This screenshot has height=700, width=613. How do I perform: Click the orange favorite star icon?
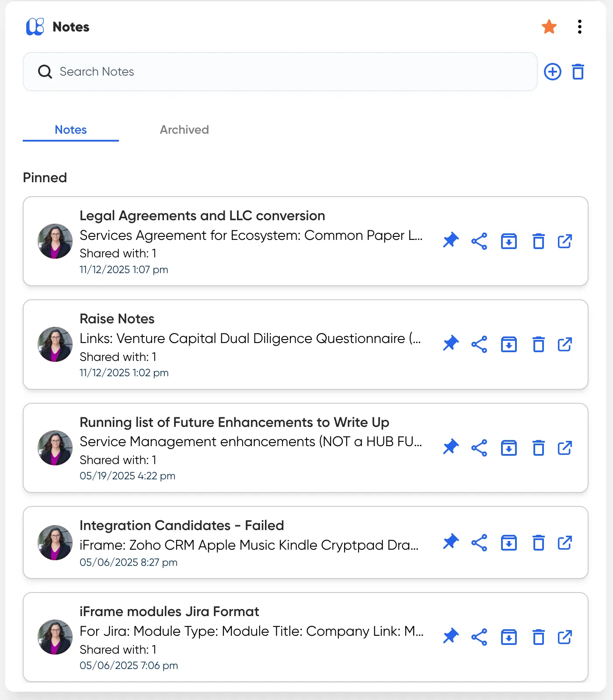click(x=549, y=27)
